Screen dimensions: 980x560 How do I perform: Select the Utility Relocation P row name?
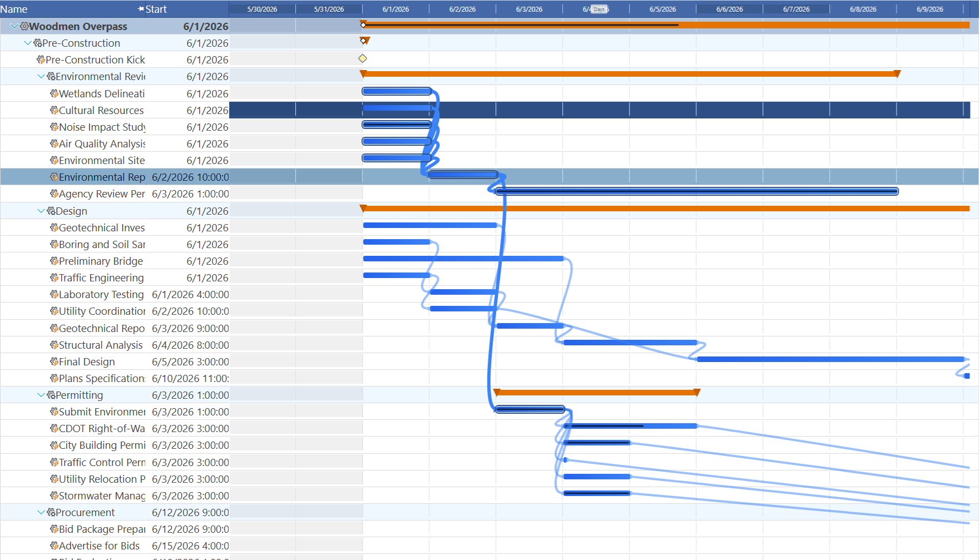[102, 479]
